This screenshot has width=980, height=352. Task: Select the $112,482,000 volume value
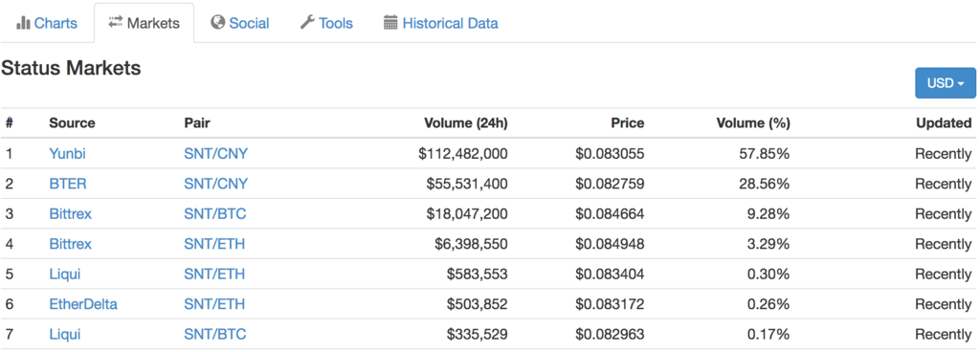point(463,154)
